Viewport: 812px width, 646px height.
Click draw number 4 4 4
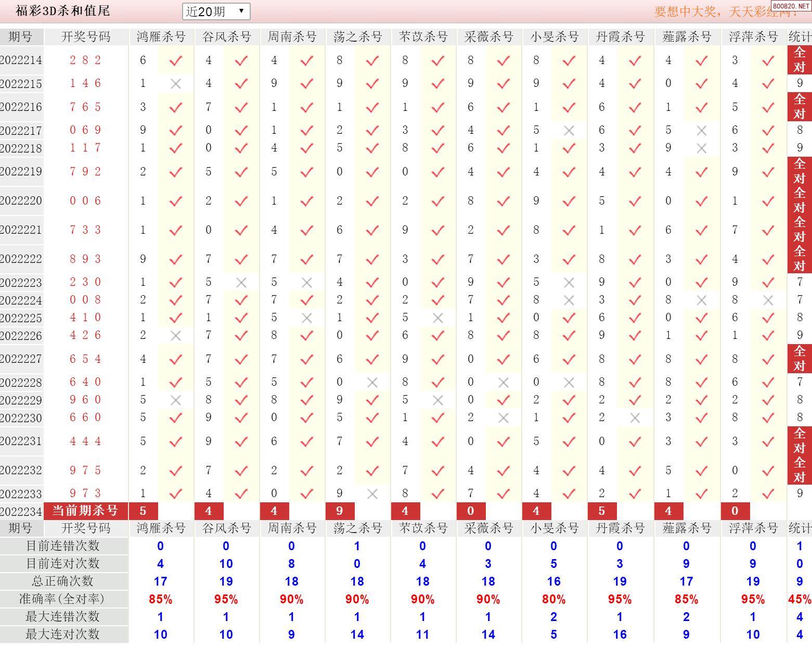[x=86, y=441]
